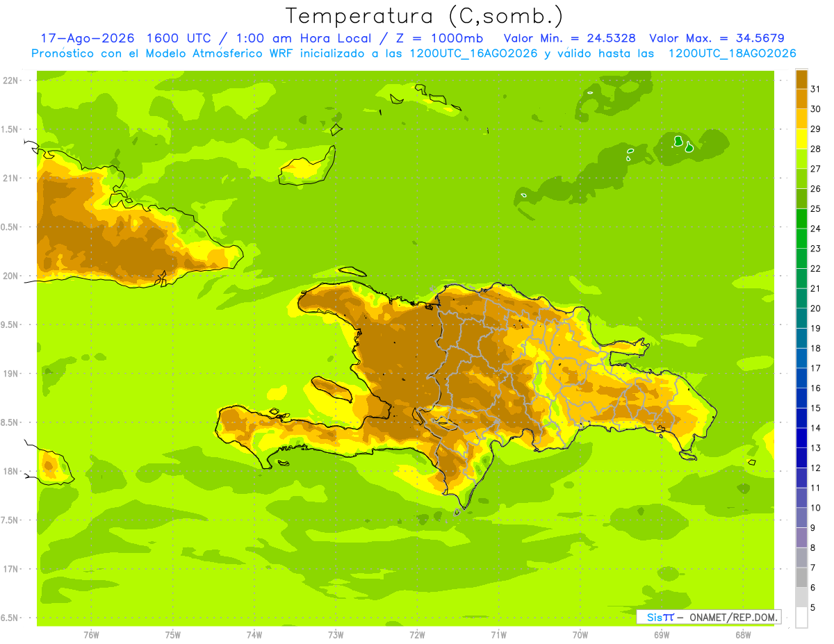Screen dimensions: 834x644
Task: Select the "71W" longitude label
Action: (x=498, y=635)
